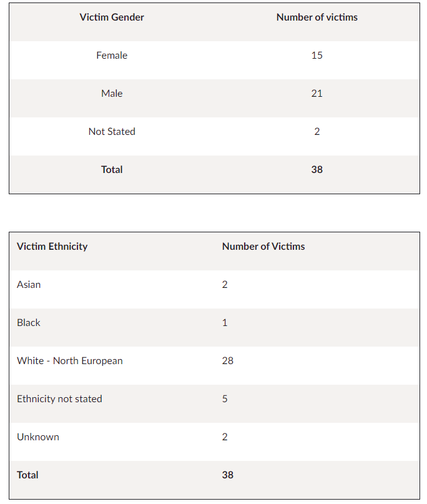The height and width of the screenshot is (504, 427).
Task: Click the Number of Victims ethnicity header
Action: [x=263, y=247]
